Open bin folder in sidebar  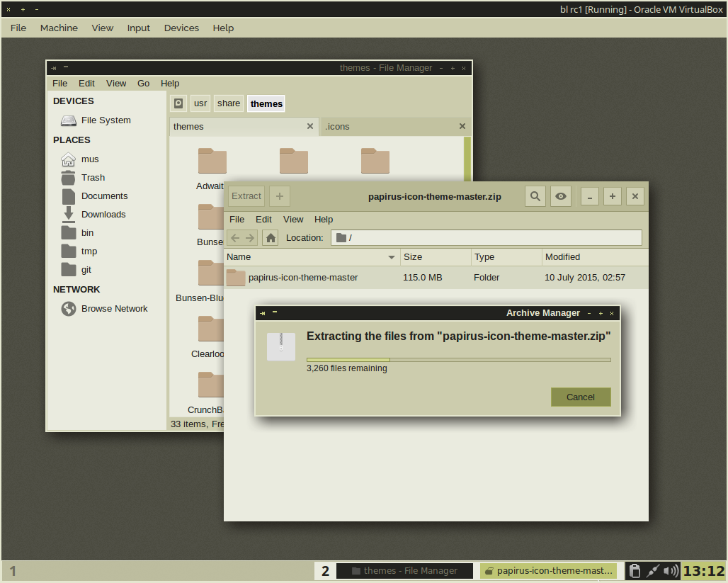[x=87, y=233]
